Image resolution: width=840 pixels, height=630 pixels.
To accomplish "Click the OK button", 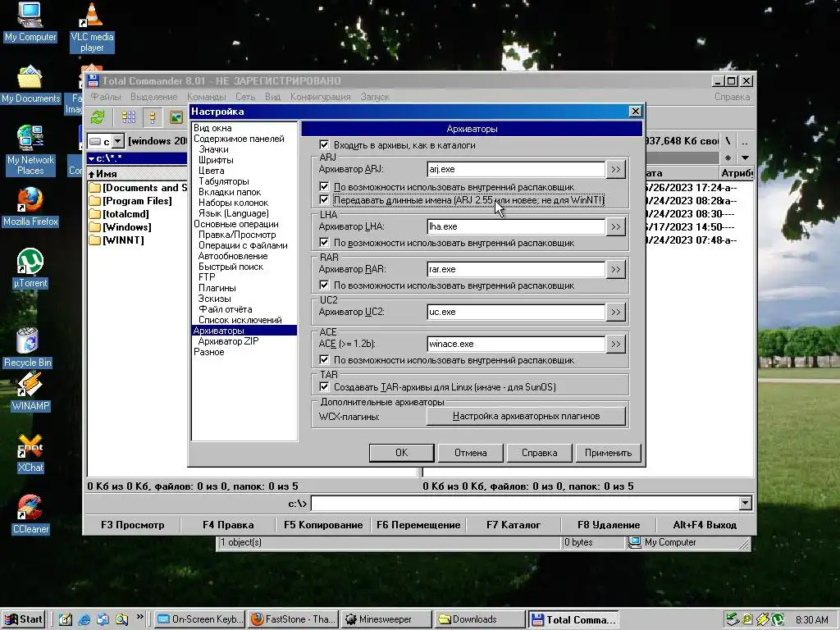I will click(x=401, y=453).
